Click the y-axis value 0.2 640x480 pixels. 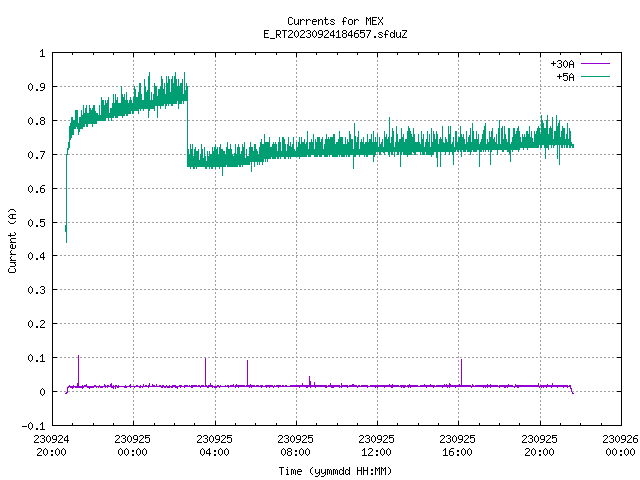(36, 324)
